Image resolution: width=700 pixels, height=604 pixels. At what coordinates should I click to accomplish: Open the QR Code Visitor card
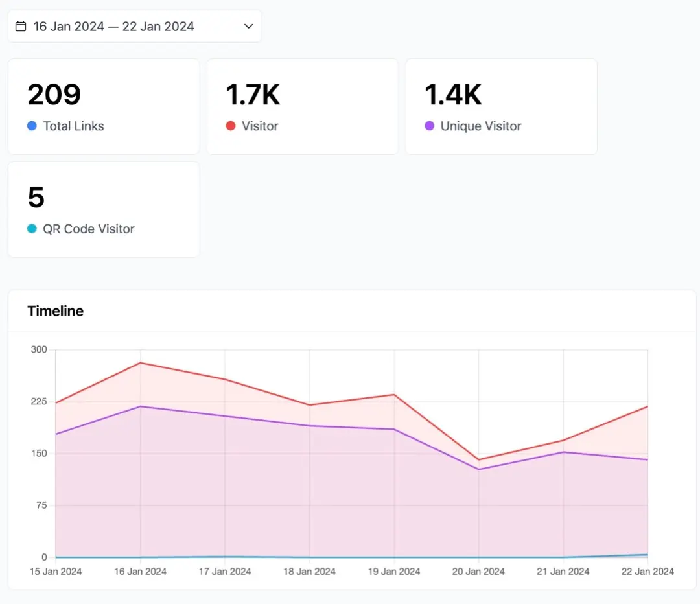point(104,209)
